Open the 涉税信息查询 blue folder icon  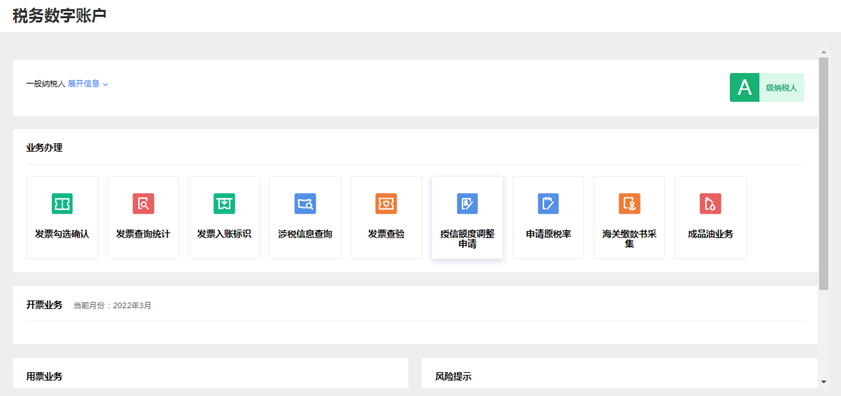(305, 203)
